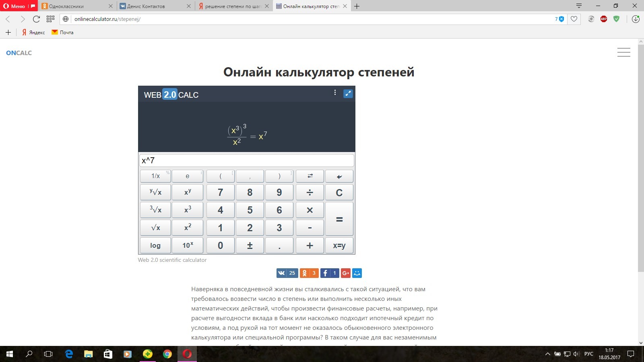The height and width of the screenshot is (362, 644).
Task: Open the calculator three-dot options menu
Action: tap(335, 93)
